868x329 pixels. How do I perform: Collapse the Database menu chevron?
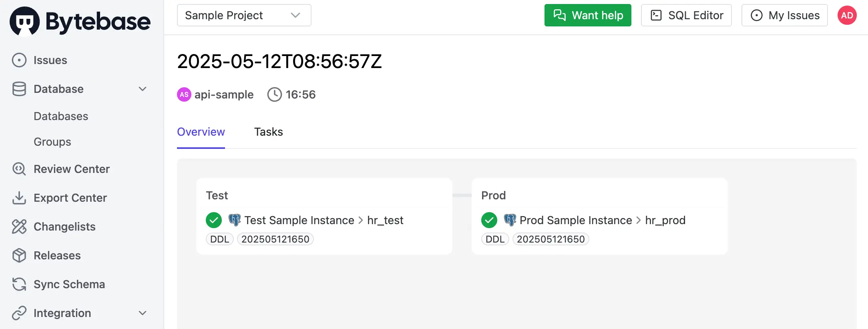pos(143,89)
